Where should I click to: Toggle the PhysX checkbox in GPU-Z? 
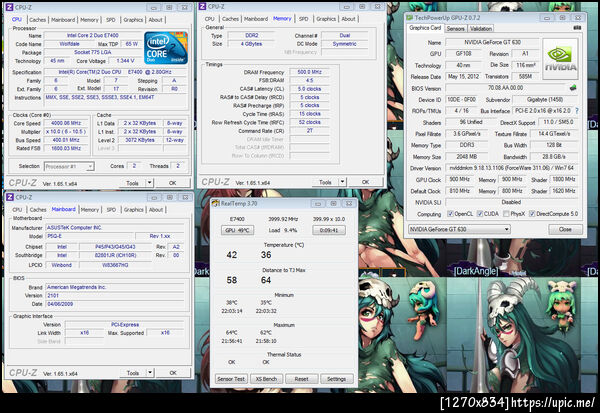coord(506,214)
